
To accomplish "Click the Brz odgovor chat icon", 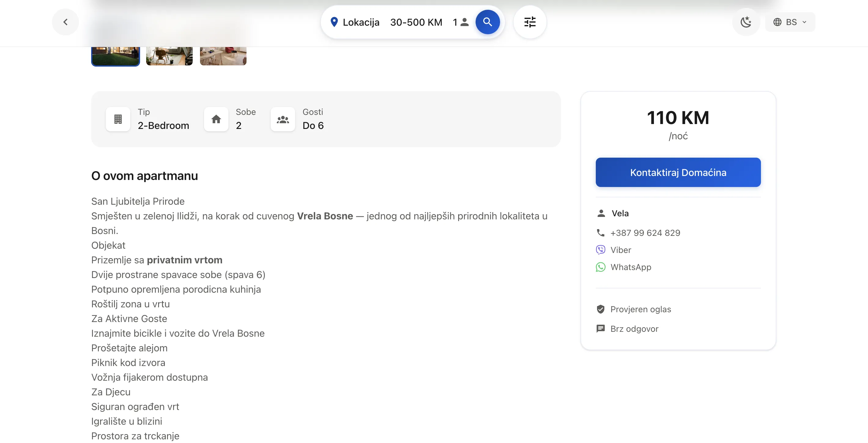I will (600, 328).
